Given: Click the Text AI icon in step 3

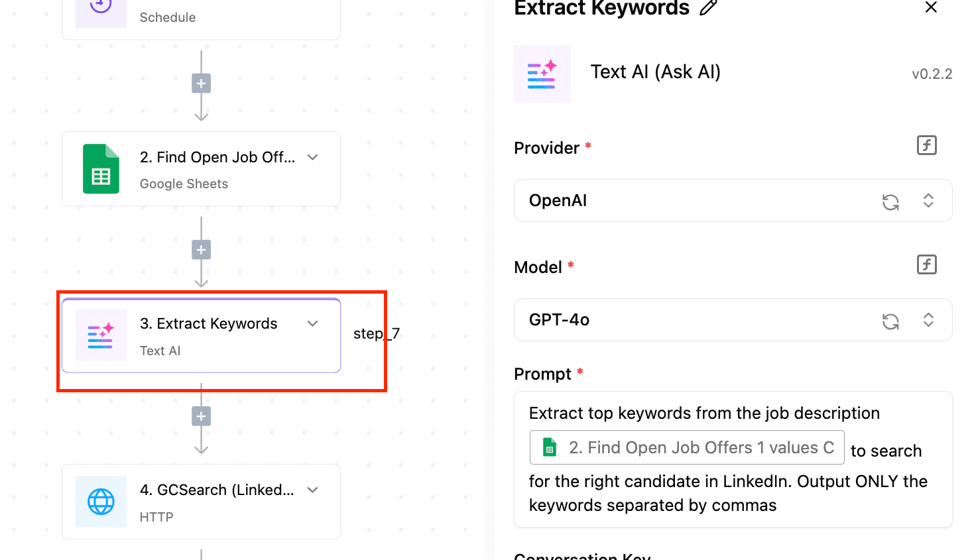Looking at the screenshot, I should tap(101, 335).
